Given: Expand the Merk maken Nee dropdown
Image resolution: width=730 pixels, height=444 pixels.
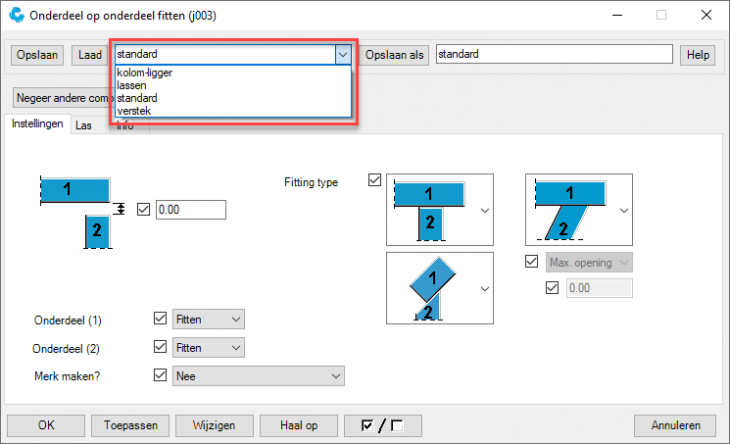Looking at the screenshot, I should [x=258, y=375].
